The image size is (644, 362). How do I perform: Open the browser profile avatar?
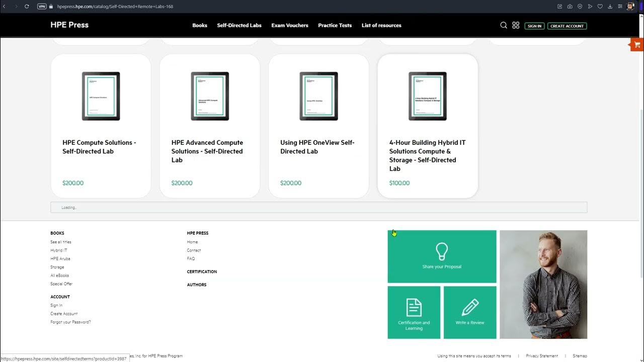[631, 7]
